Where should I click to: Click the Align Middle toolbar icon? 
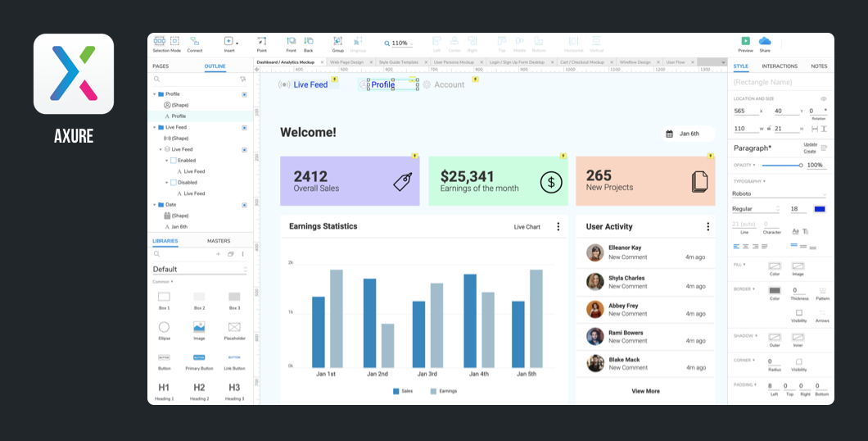tap(520, 41)
